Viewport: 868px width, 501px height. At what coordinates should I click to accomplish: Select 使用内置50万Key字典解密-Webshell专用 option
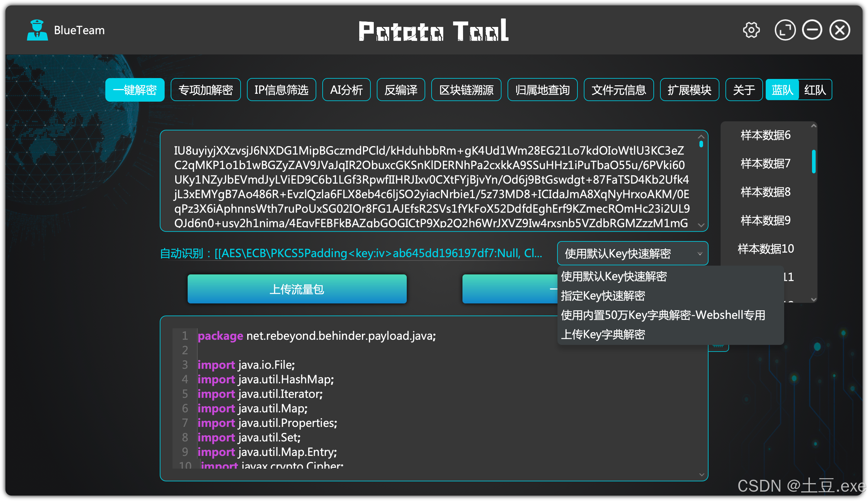pyautogui.click(x=663, y=315)
